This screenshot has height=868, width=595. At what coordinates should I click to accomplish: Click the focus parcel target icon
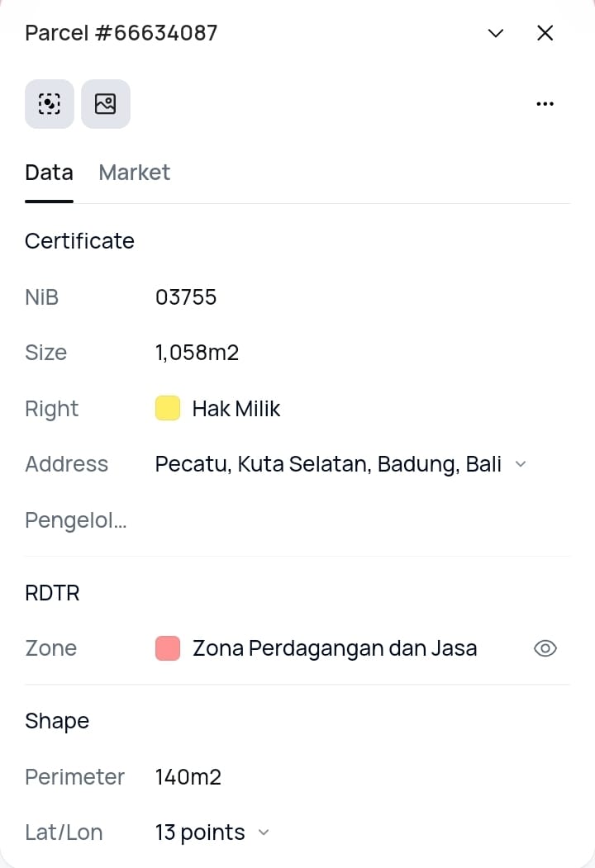point(50,104)
